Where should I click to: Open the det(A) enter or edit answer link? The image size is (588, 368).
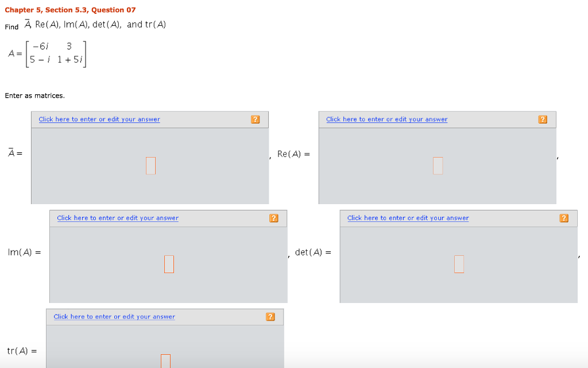tap(408, 218)
